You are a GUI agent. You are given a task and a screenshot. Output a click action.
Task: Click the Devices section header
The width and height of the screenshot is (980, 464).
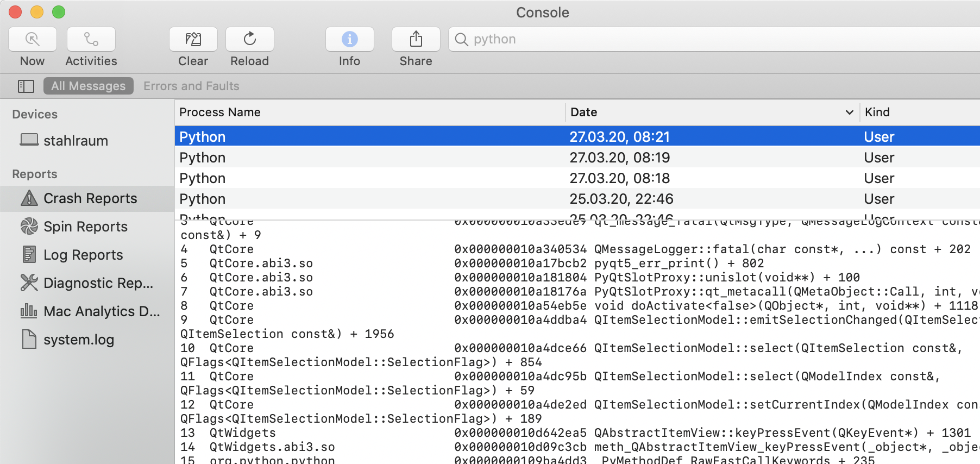35,114
